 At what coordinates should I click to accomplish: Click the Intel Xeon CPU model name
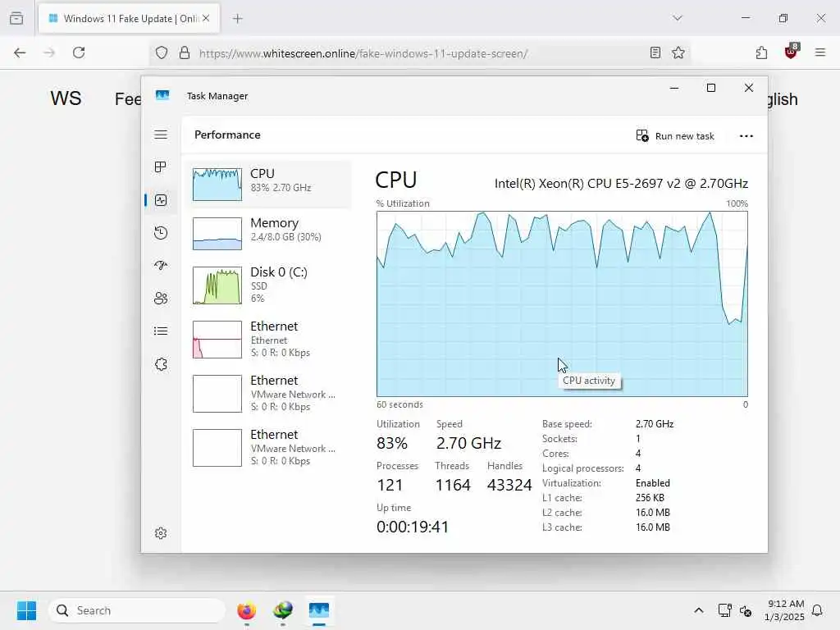click(x=621, y=184)
